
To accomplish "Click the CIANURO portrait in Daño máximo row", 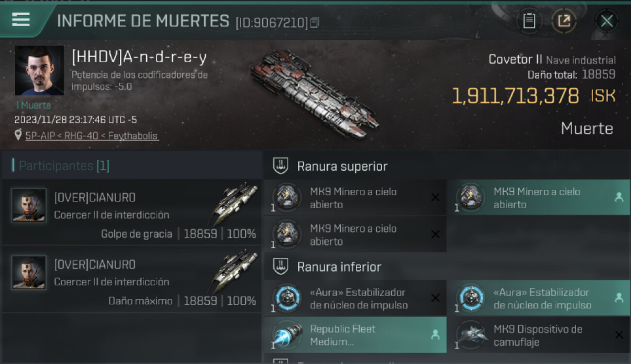I will click(x=29, y=272).
